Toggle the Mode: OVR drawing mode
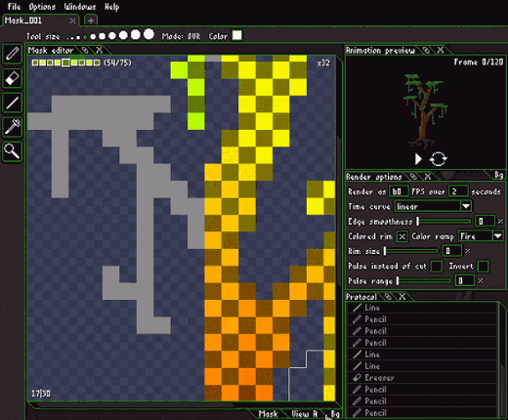 (x=181, y=36)
